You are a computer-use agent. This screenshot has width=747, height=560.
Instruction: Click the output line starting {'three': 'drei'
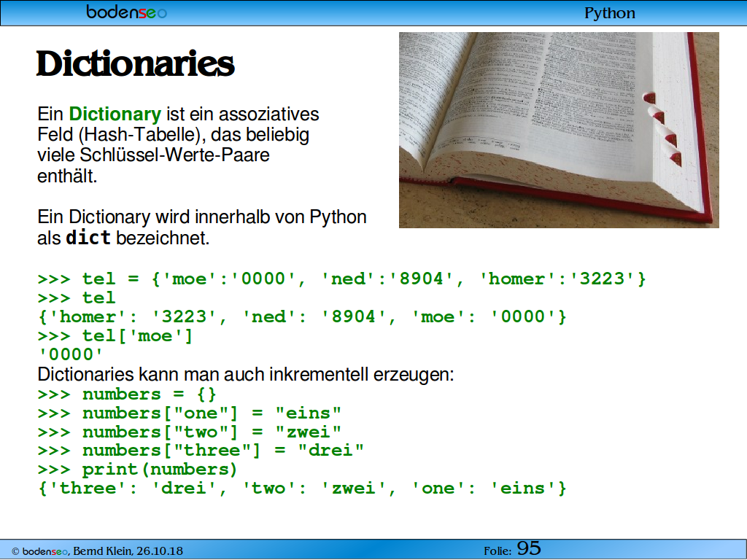pos(302,488)
